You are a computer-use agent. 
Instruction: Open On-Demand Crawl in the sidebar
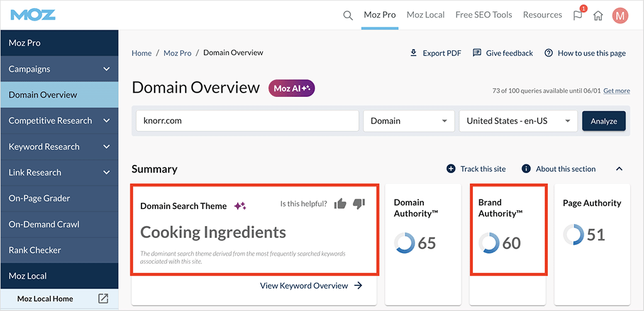coord(59,224)
